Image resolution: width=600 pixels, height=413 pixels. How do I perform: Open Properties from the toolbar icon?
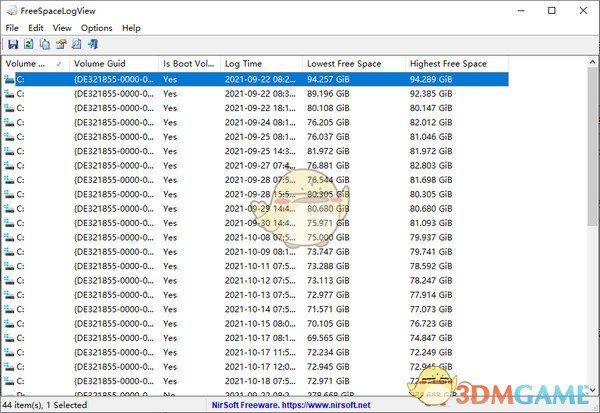[61, 44]
